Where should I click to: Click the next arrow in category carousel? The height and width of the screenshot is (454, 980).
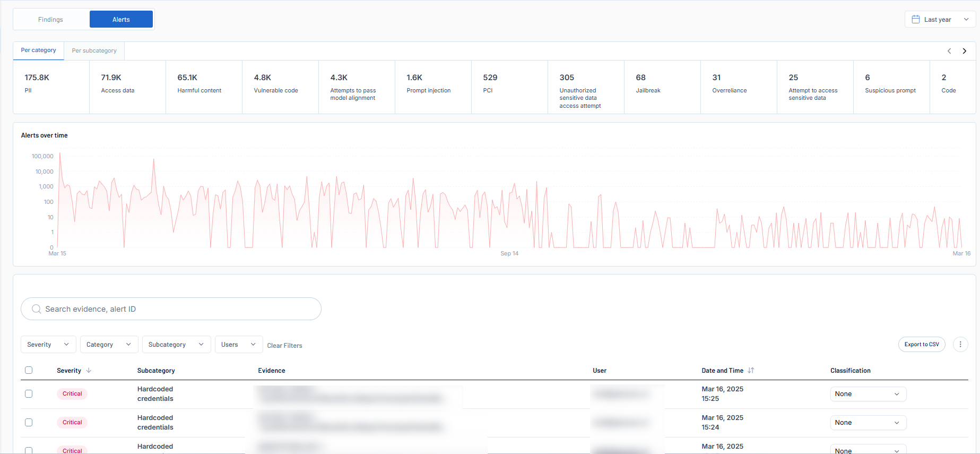tap(964, 51)
